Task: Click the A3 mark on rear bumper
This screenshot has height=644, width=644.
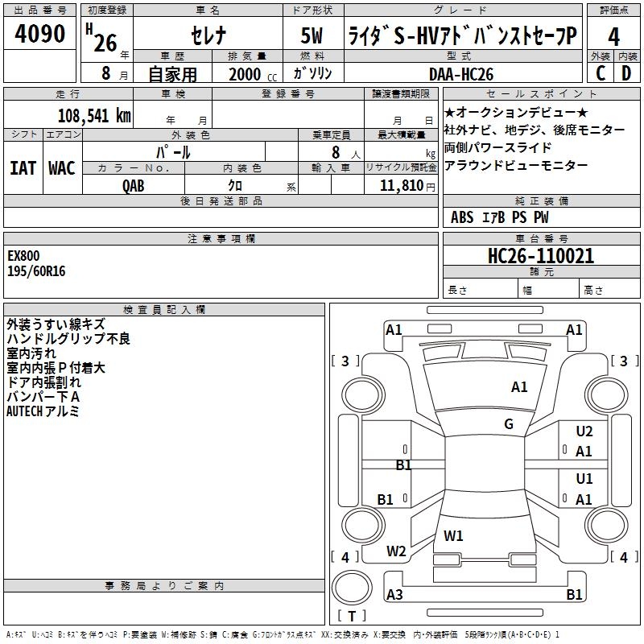Action: [x=394, y=594]
